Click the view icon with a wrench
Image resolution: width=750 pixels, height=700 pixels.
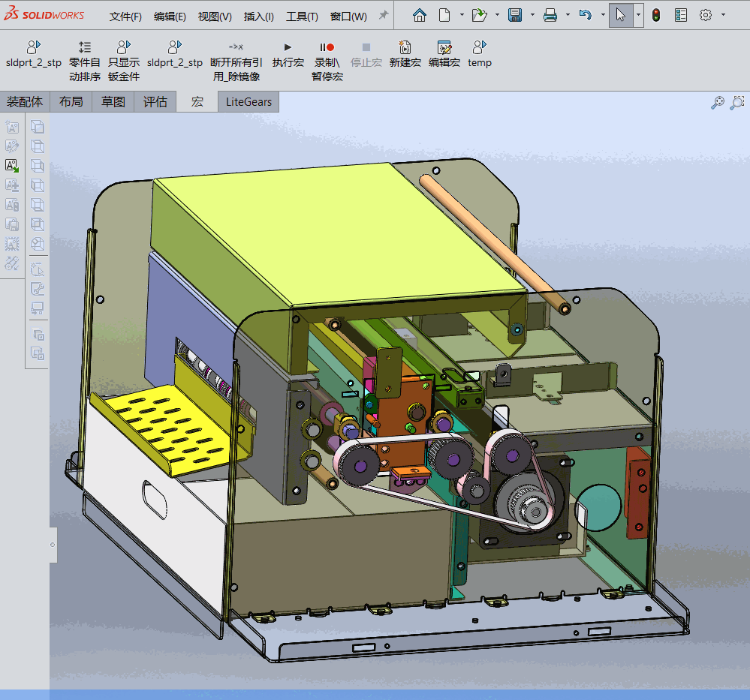[x=38, y=289]
